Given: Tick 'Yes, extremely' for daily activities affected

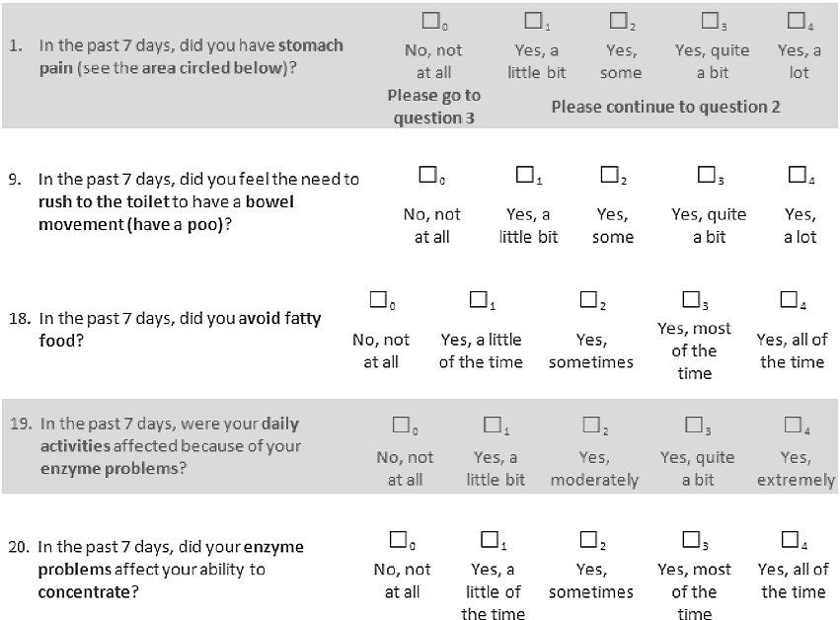Looking at the screenshot, I should (x=792, y=425).
